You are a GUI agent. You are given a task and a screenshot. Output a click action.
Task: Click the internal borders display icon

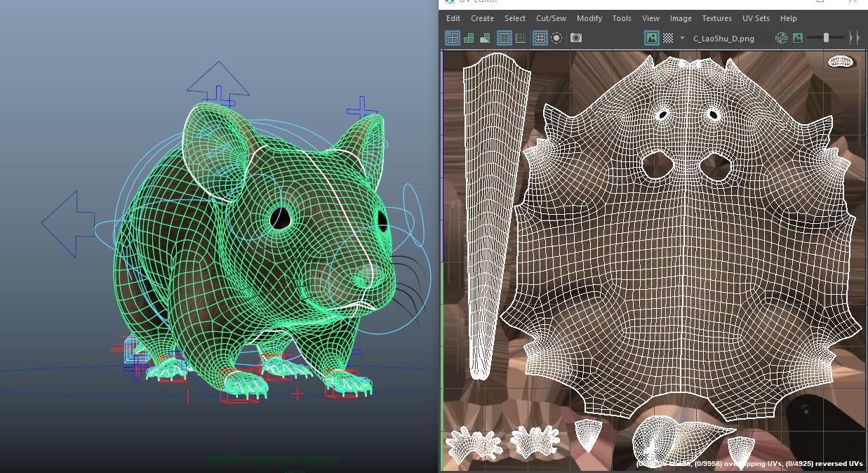pyautogui.click(x=521, y=38)
